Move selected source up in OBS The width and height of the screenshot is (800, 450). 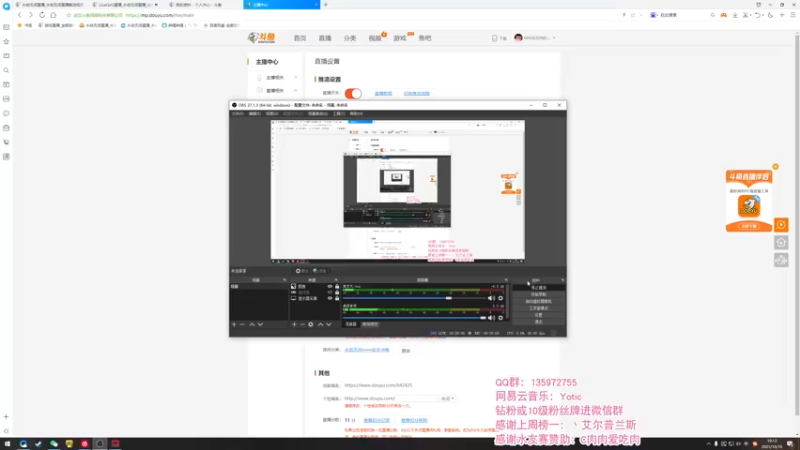(x=320, y=324)
